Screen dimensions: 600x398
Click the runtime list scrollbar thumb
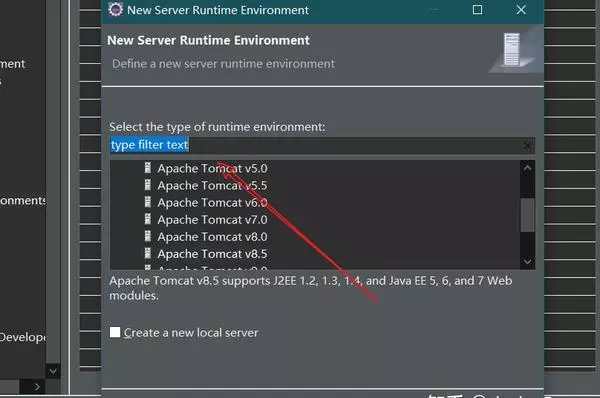point(527,215)
